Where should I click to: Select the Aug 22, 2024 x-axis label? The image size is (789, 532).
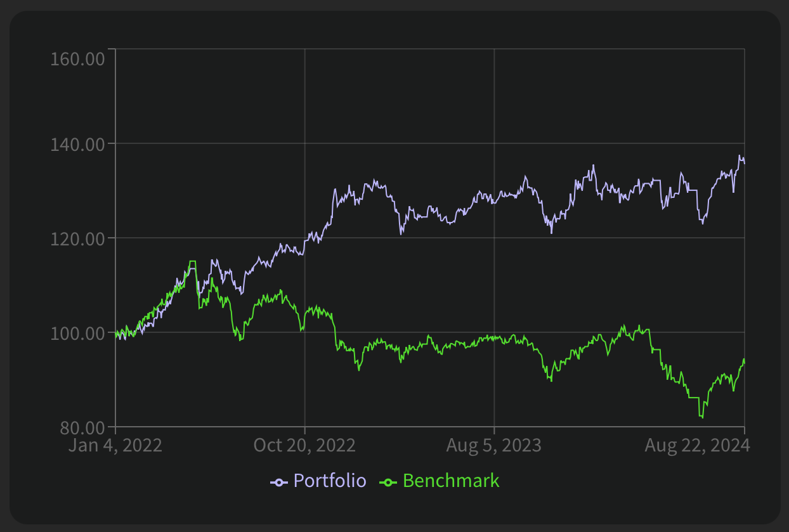697,445
